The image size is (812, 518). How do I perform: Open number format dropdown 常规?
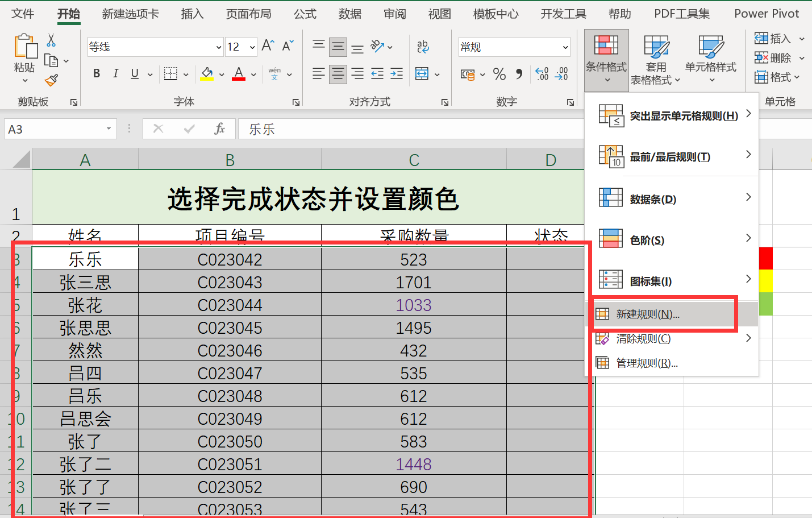tap(565, 47)
